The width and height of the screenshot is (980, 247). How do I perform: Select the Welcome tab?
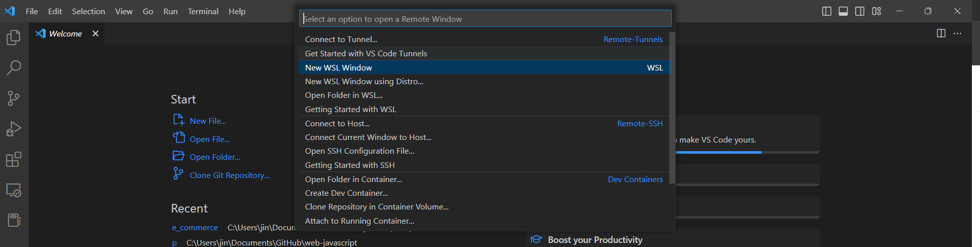[x=65, y=33]
